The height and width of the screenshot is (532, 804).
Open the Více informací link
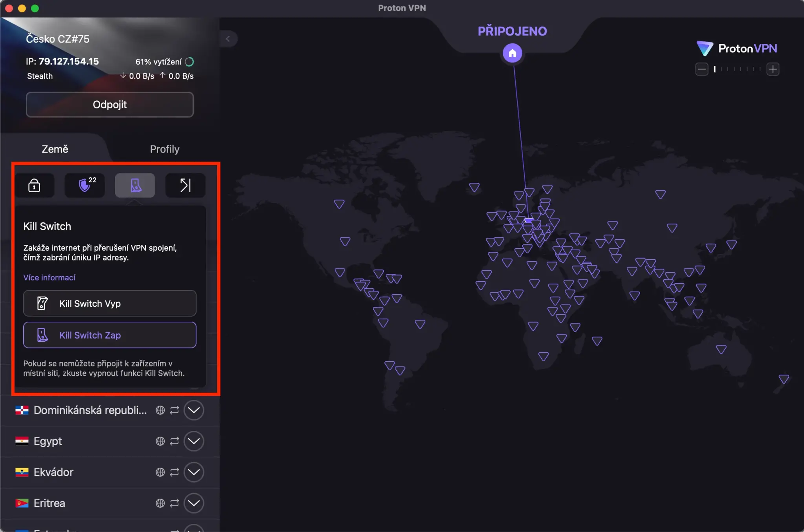[49, 278]
